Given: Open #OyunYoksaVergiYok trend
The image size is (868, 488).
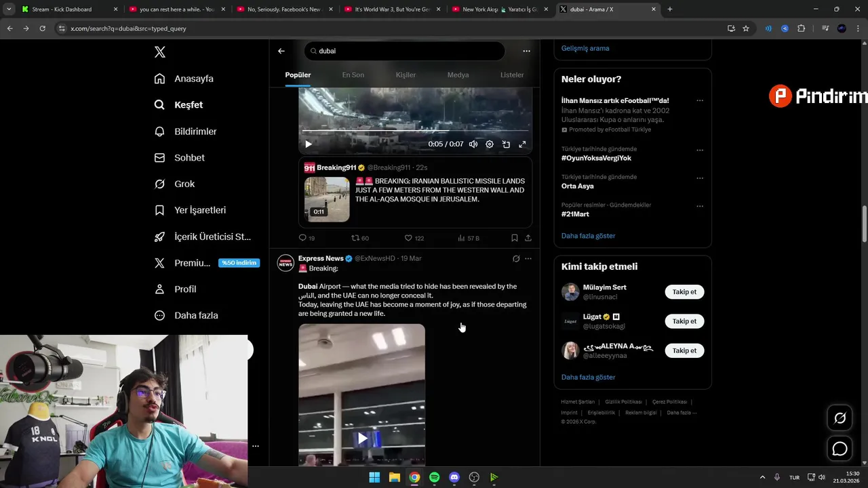Looking at the screenshot, I should pyautogui.click(x=596, y=158).
